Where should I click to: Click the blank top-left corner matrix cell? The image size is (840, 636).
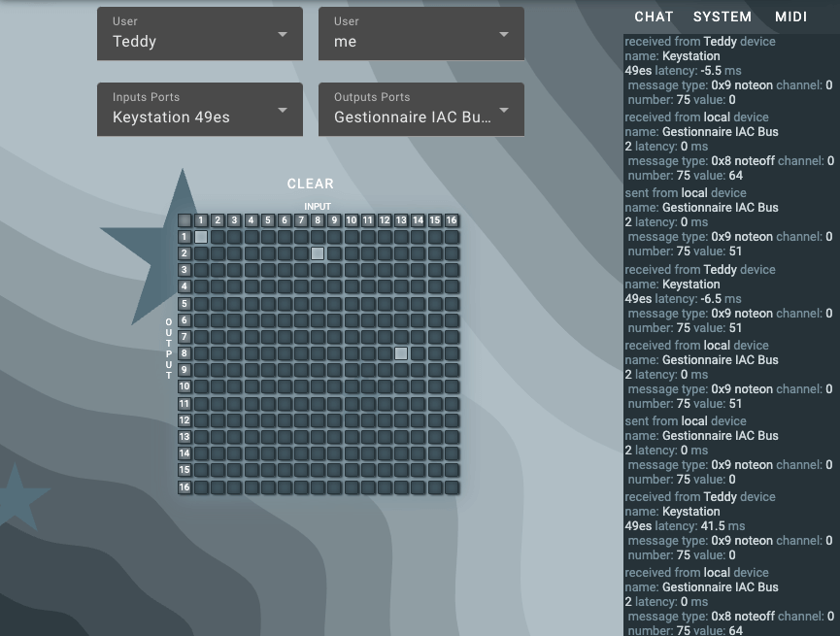pos(185,220)
